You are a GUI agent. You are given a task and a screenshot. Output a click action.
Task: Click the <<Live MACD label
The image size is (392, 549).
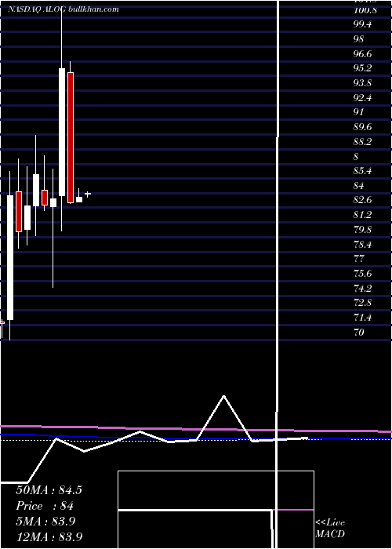330,529
